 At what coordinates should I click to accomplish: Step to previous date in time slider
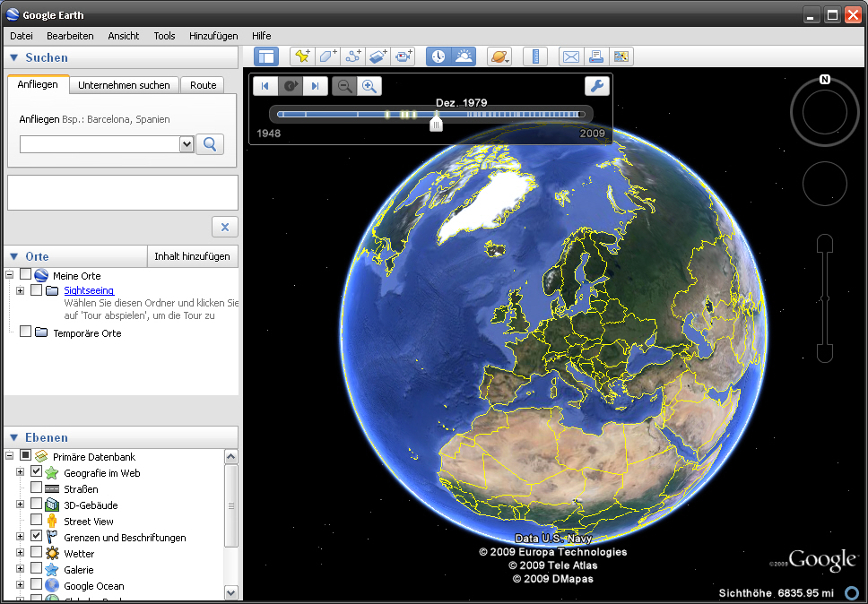tap(265, 86)
